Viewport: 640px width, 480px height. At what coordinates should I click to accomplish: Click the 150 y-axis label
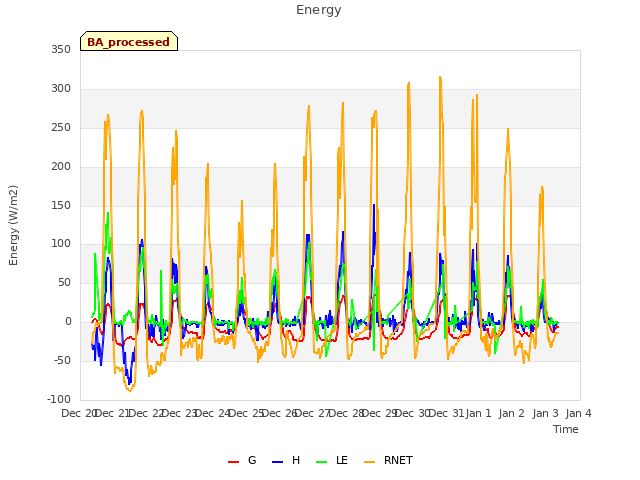(x=61, y=205)
